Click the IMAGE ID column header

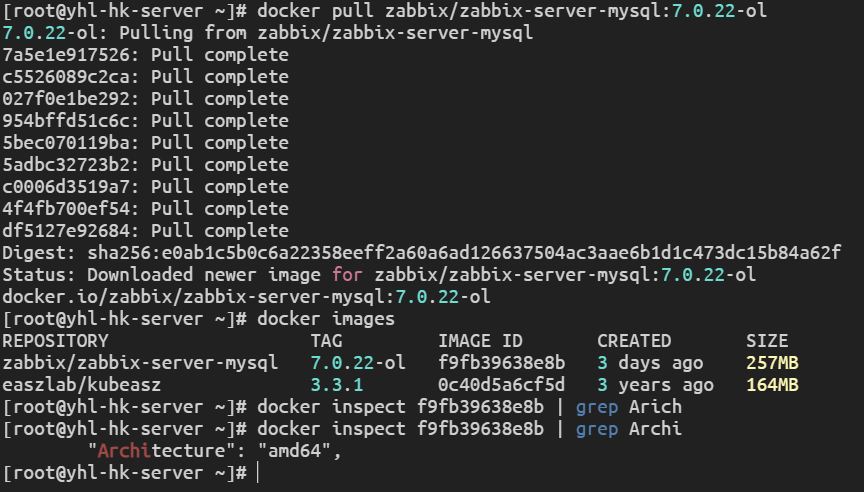(x=480, y=341)
